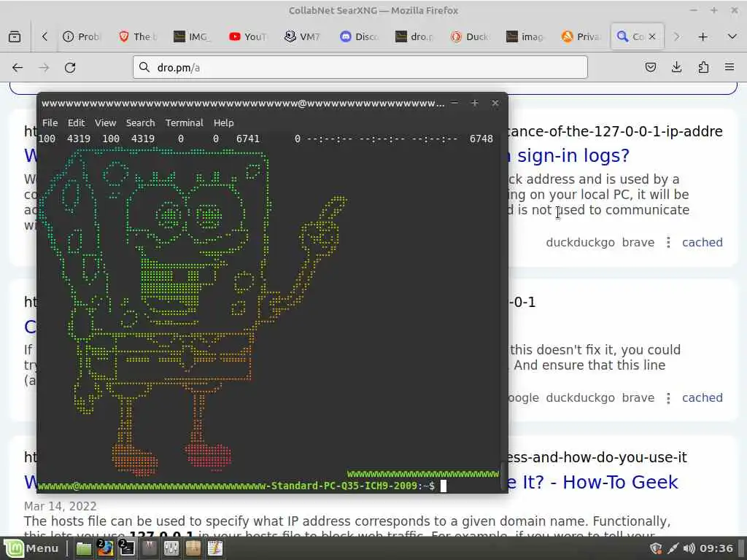
Task: Click the terminal prompt cursor line
Action: (x=269, y=486)
